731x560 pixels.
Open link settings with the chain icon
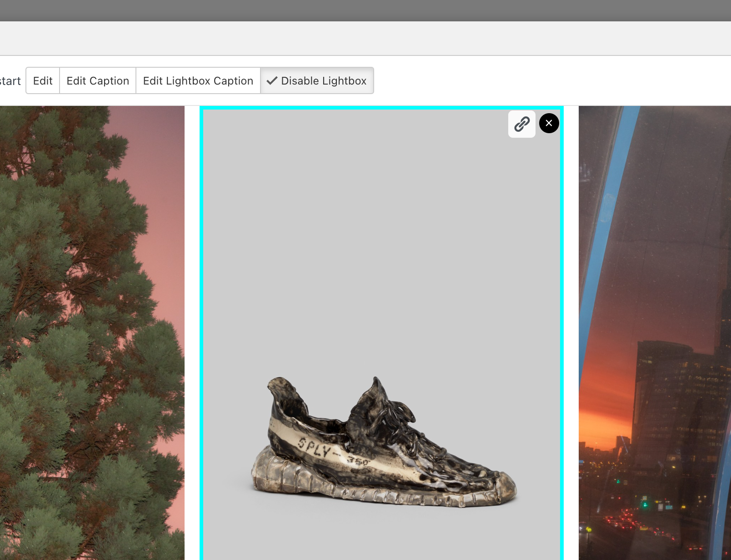[521, 124]
